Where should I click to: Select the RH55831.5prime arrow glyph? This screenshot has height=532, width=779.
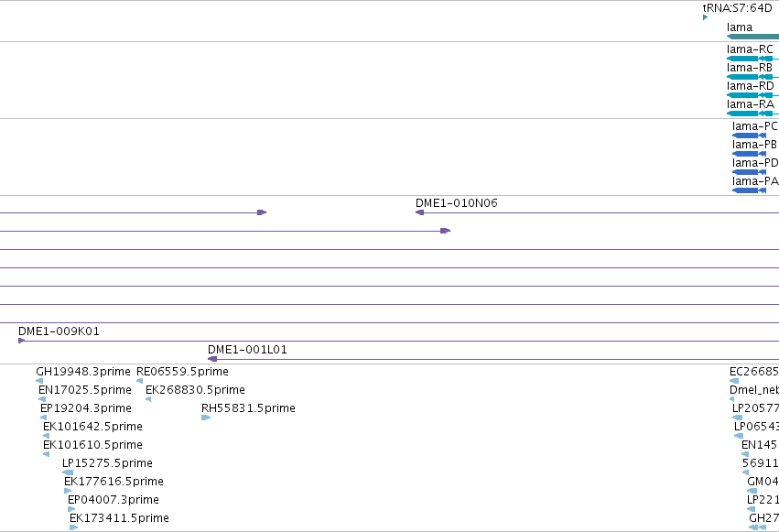click(x=206, y=418)
